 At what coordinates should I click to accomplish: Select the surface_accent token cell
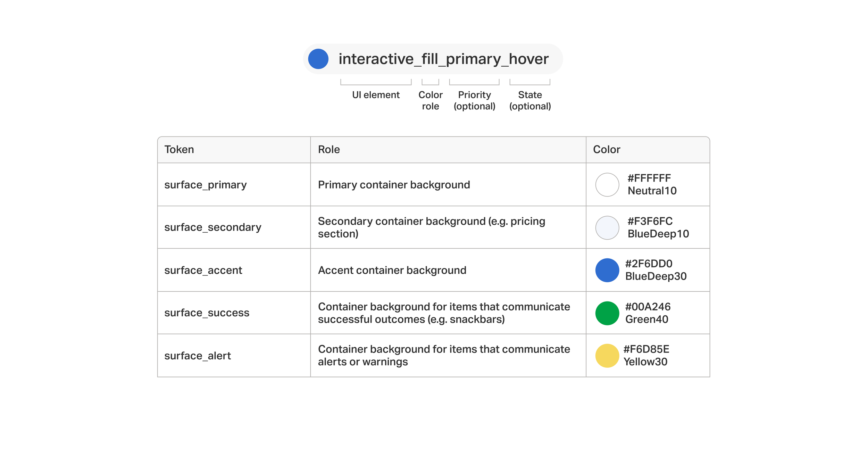tap(203, 270)
